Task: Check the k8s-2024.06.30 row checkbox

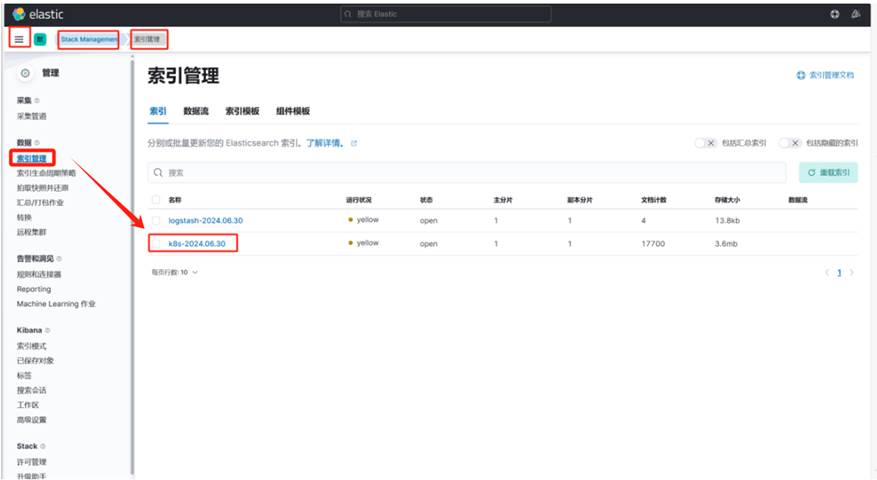Action: click(156, 243)
